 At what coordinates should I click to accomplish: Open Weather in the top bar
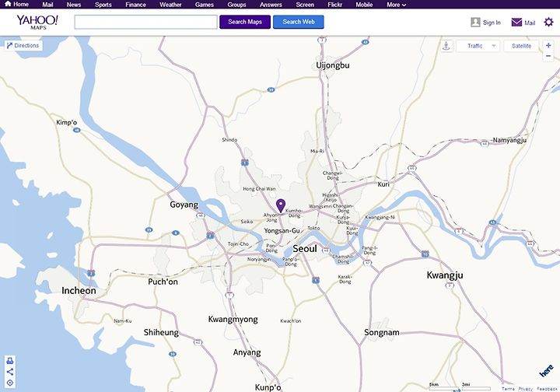[170, 5]
